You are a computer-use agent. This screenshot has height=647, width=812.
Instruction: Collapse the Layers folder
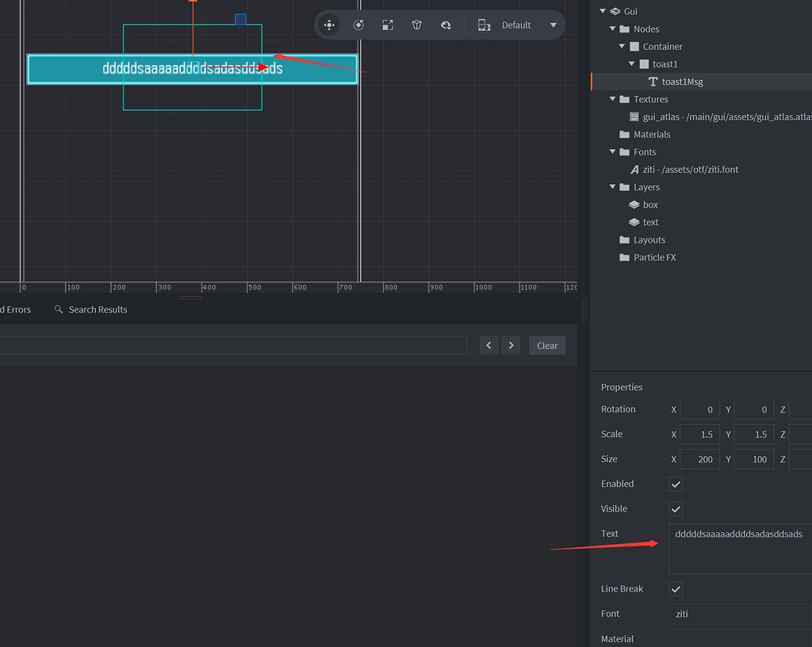[612, 186]
